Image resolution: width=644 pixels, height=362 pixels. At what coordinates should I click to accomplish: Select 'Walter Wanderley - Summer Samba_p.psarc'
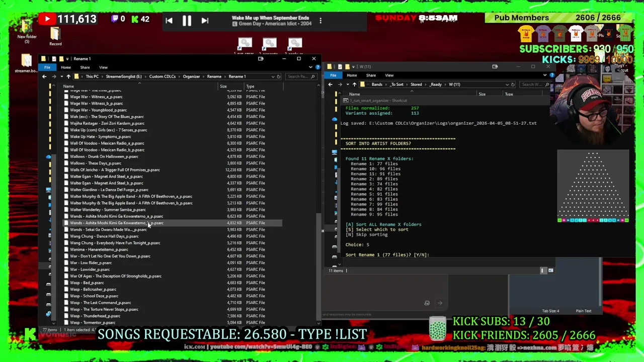click(173, 210)
